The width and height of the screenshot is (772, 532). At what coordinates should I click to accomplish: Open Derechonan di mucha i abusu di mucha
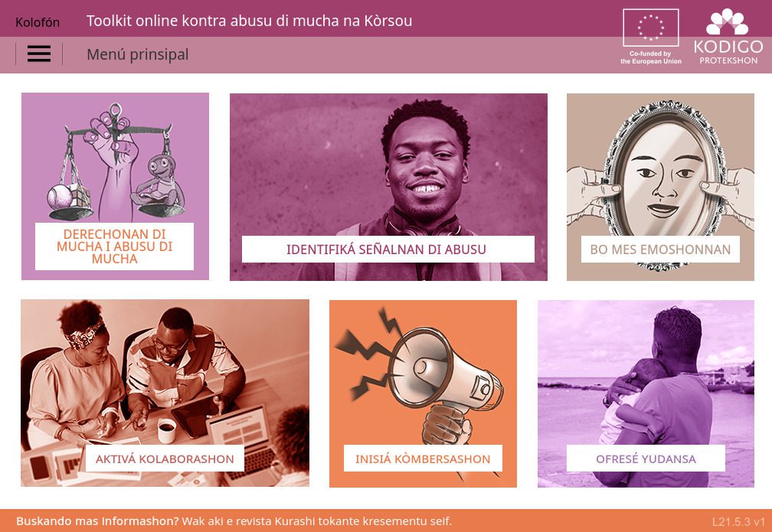pos(114,246)
